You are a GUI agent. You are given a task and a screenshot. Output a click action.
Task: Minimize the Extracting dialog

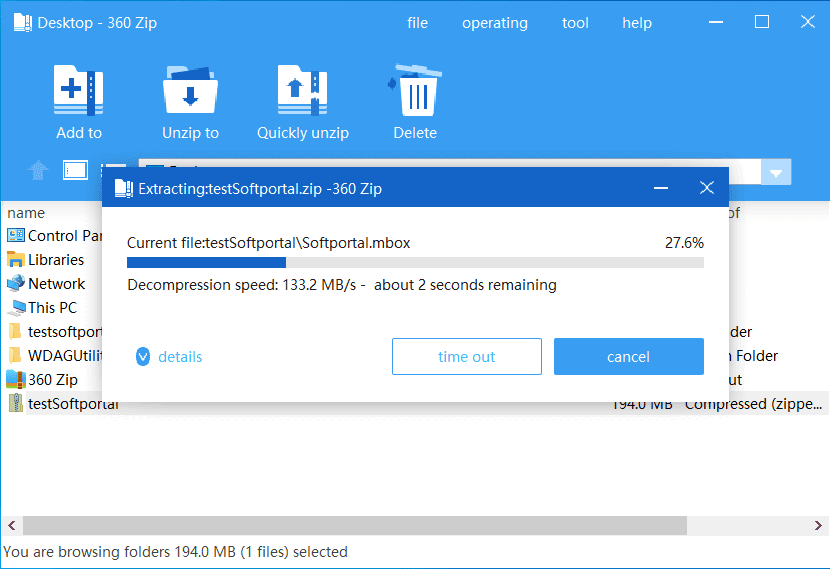coord(661,188)
